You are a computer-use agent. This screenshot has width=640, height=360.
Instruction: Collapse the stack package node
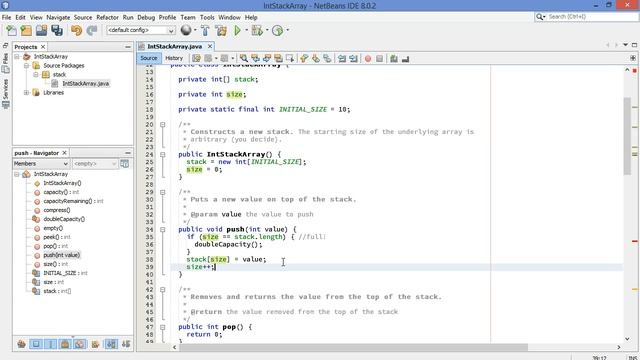pyautogui.click(x=36, y=75)
